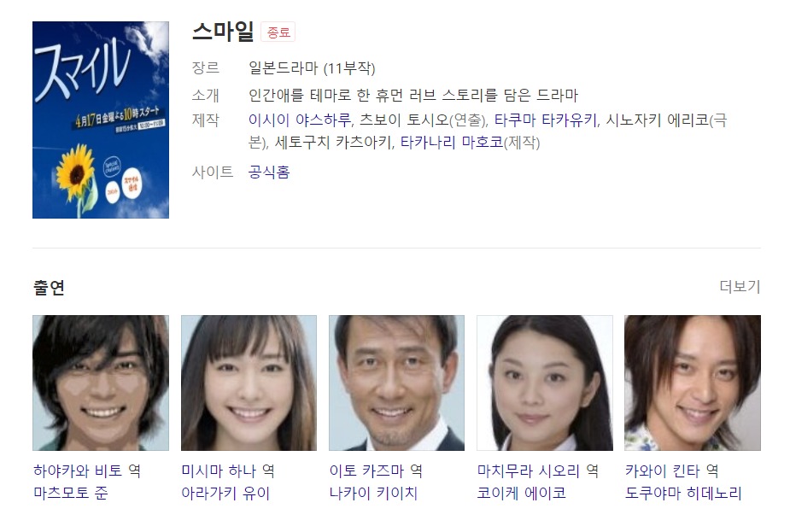Open the 스마일 drama poster image
Image resolution: width=790 pixels, height=532 pixels.
tap(101, 120)
